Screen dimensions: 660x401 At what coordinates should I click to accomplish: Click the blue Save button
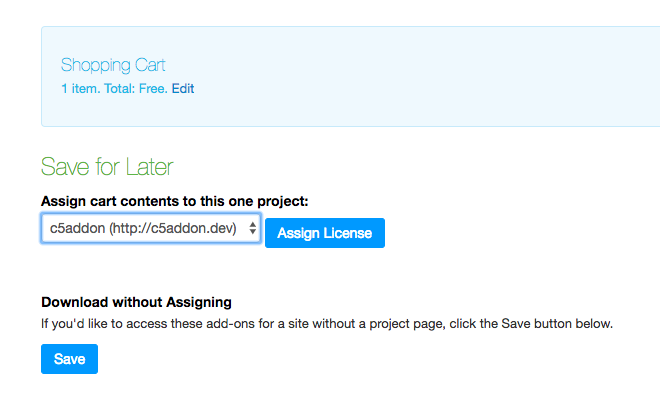[69, 359]
